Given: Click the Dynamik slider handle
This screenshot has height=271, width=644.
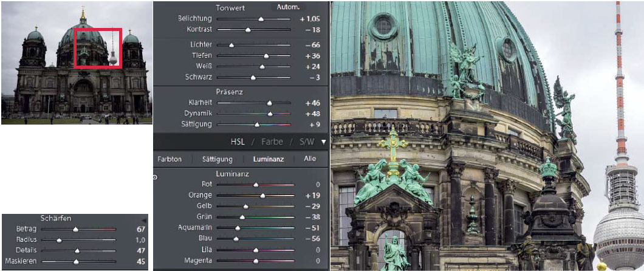Looking at the screenshot, I should tap(270, 114).
